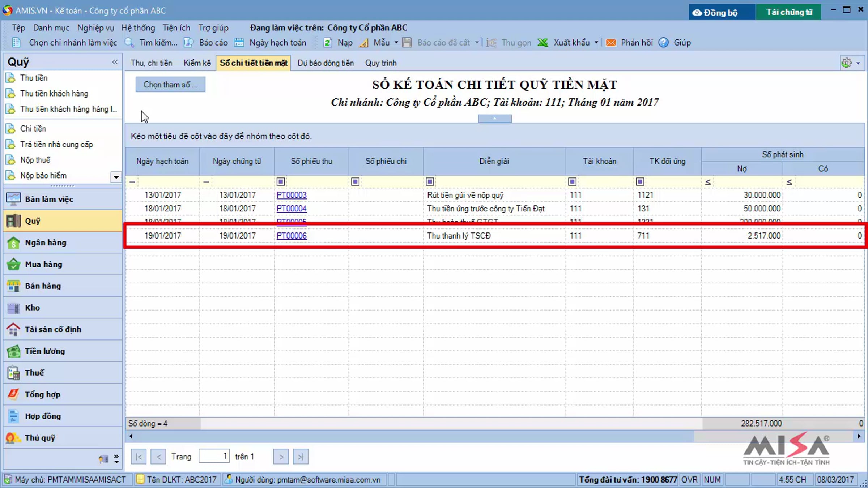Open the Danh mục menu

tap(51, 28)
